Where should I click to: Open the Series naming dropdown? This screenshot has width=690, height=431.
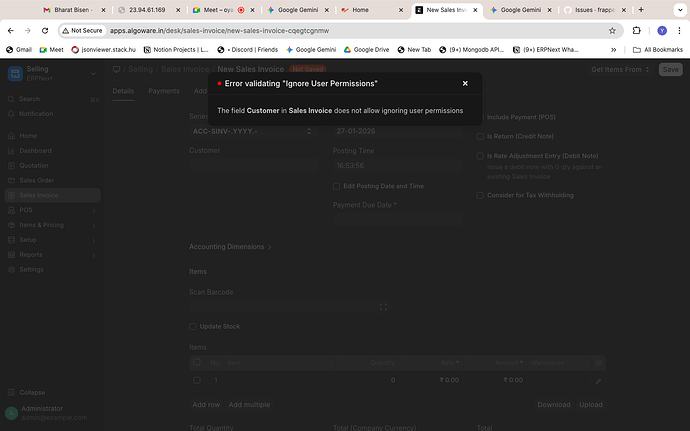tap(250, 131)
